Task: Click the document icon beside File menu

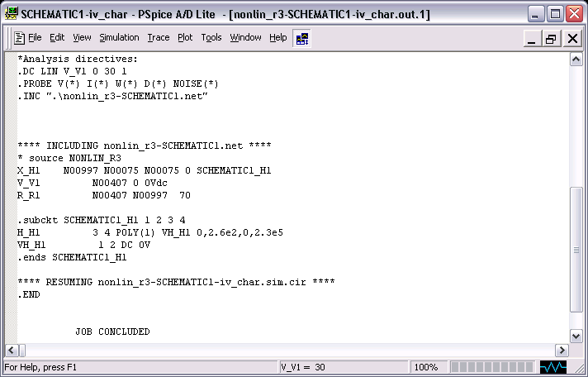Action: [x=20, y=38]
